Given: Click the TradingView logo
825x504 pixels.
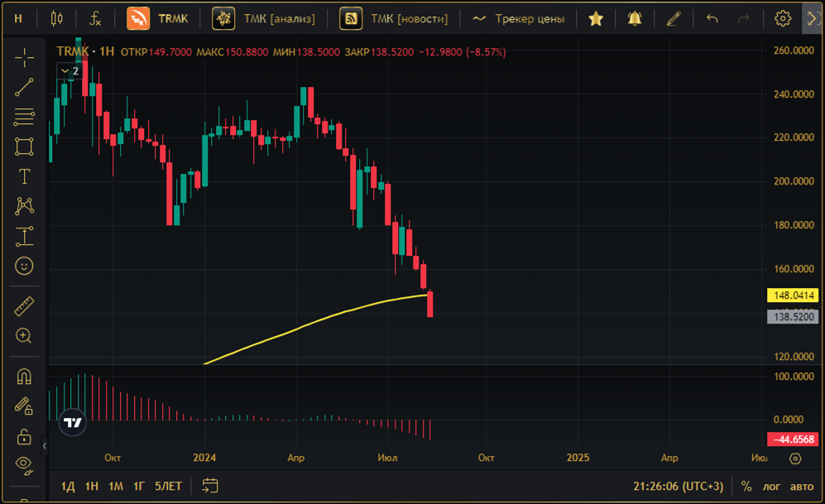Looking at the screenshot, I should coord(72,422).
